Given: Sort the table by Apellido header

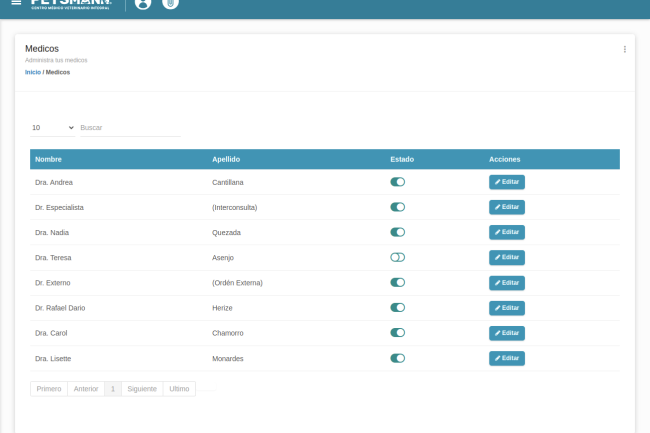Looking at the screenshot, I should tap(226, 159).
